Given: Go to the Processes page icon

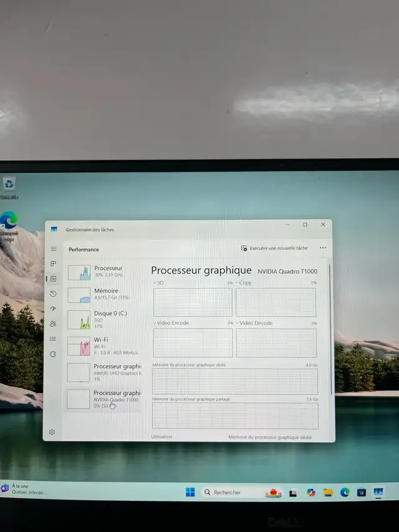Looking at the screenshot, I should tap(53, 264).
